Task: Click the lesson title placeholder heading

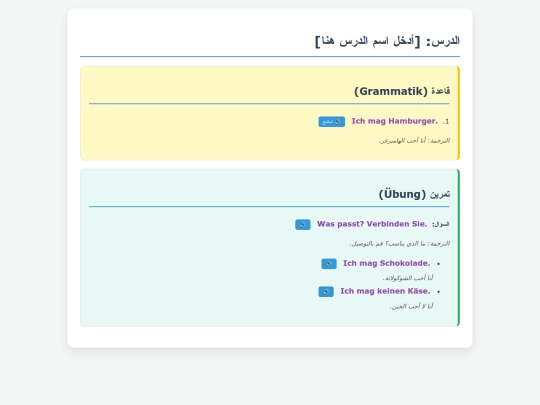Action: click(x=387, y=41)
